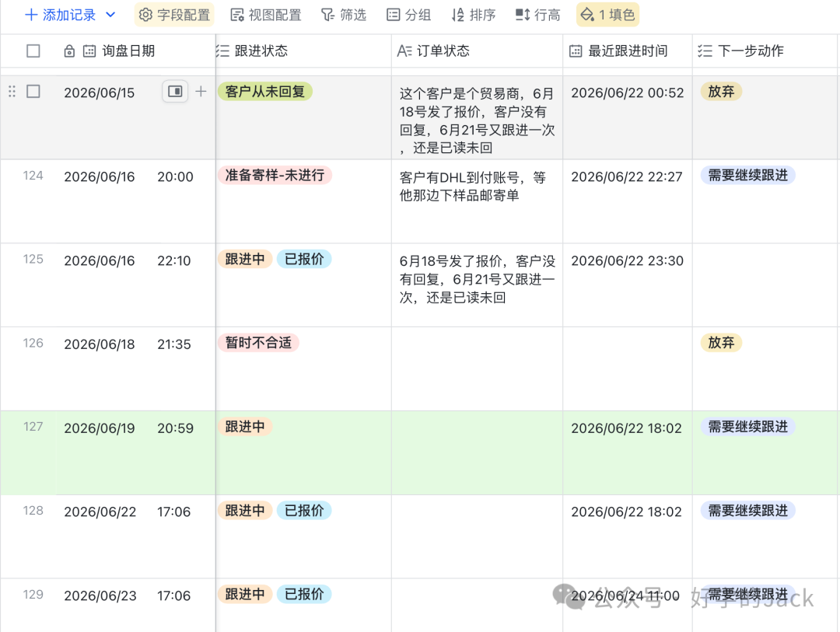Open 字段配置 field settings
Image resolution: width=840 pixels, height=632 pixels.
[x=174, y=15]
